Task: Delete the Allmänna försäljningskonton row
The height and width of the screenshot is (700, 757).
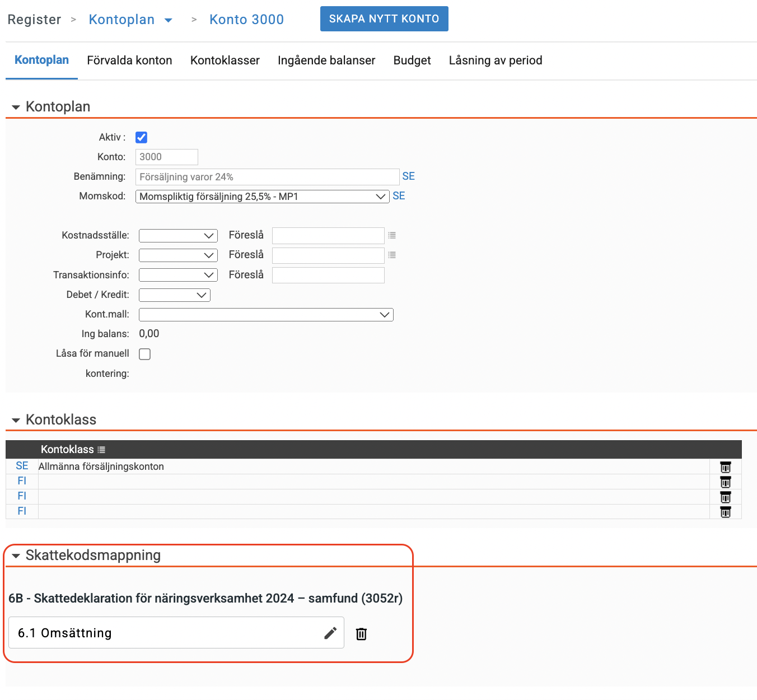Action: pyautogui.click(x=725, y=467)
